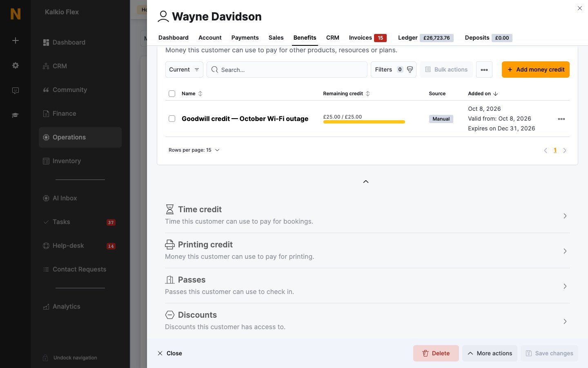Sort by Name column arrows
This screenshot has height=368, width=588.
[x=200, y=94]
